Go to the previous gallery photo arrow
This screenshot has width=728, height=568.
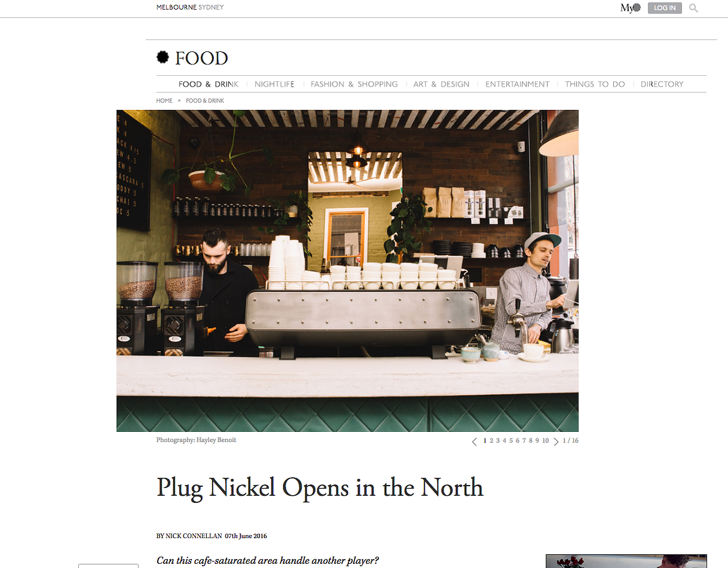click(475, 441)
